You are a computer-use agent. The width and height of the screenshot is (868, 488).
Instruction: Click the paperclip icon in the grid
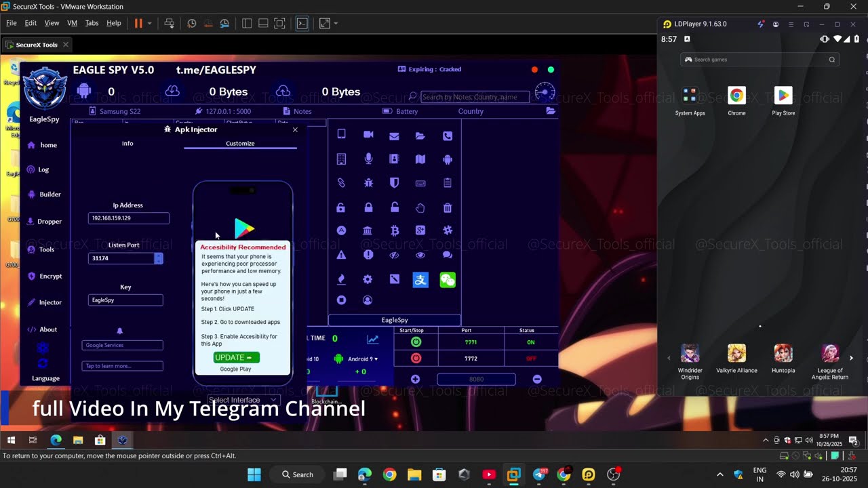[341, 183]
